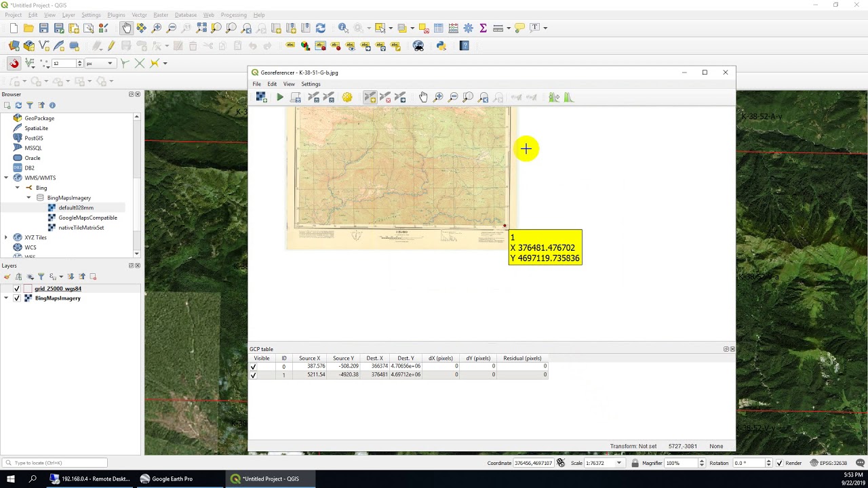Click the Windows taskbar search icon
Viewport: 868px width, 488px height.
pos(33,479)
